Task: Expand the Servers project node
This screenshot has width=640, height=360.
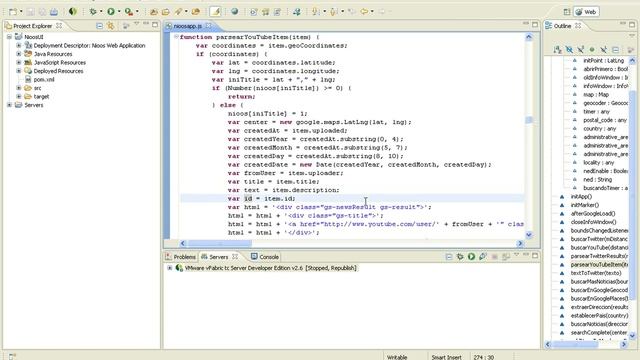Action: click(9, 105)
